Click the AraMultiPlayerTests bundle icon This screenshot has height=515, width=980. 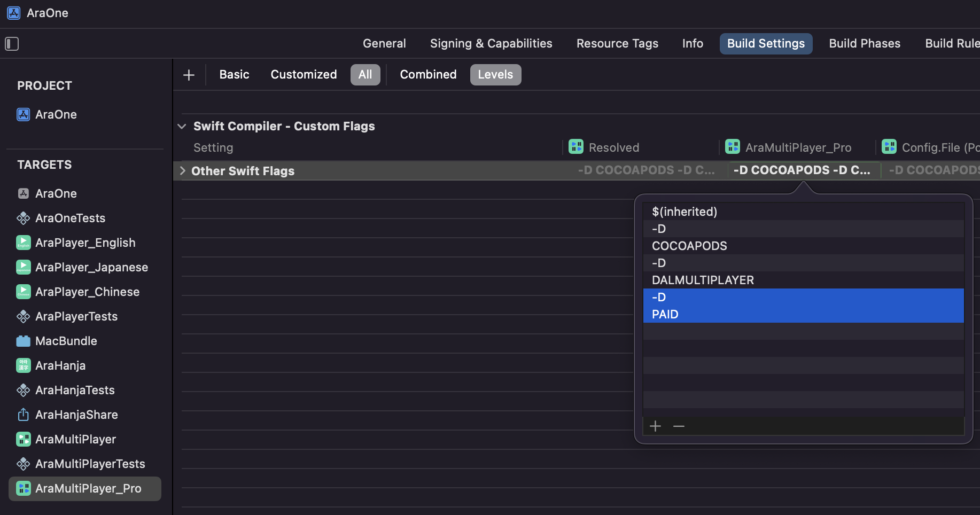(24, 464)
